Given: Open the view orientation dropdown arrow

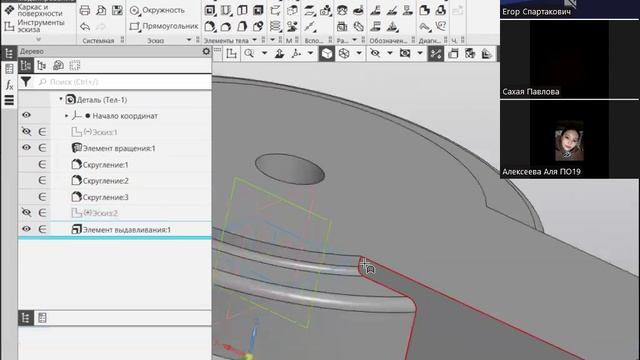Looking at the screenshot, I should tap(311, 53).
